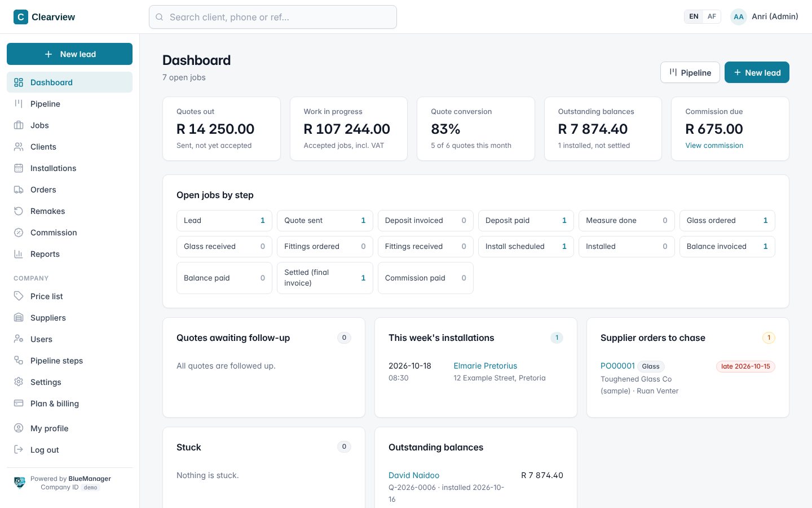812x508 pixels.
Task: Click the late 2026-10-15 badge
Action: [x=745, y=366]
